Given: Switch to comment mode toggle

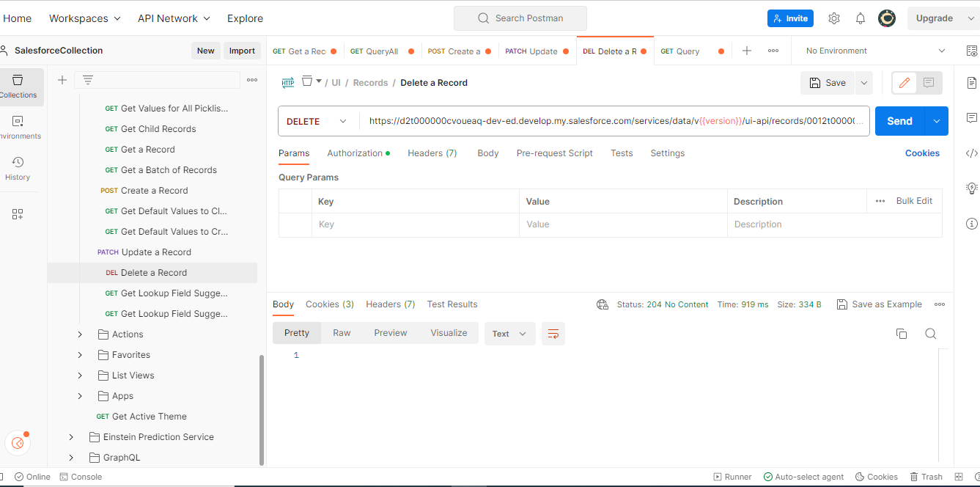Looking at the screenshot, I should point(929,83).
